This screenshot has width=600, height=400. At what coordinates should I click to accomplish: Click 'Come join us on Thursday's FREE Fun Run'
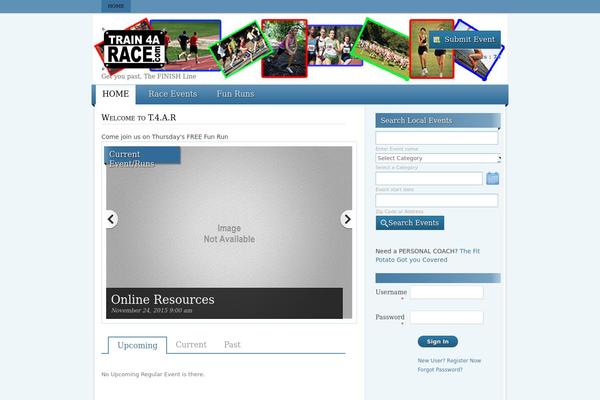165,137
